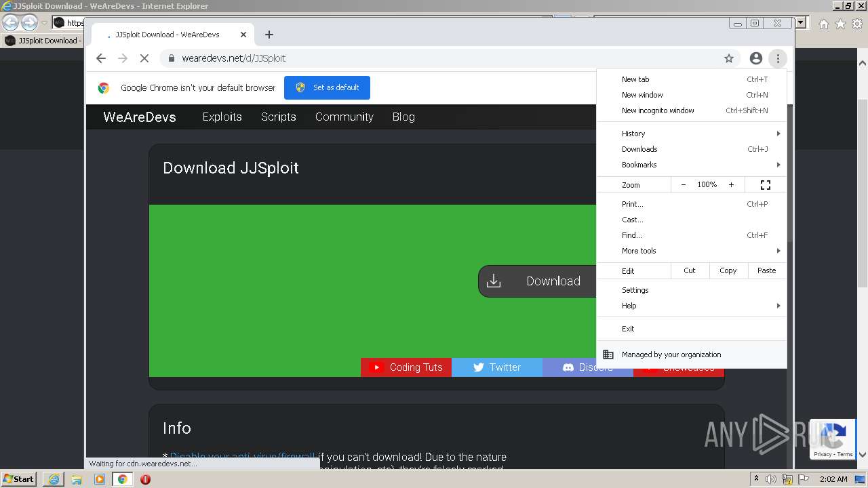Open the Twitter social button
Viewport: 868px width, 488px height.
point(497,367)
